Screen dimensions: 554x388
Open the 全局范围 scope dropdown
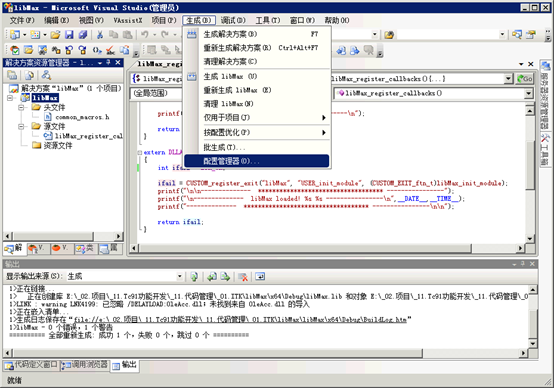(157, 93)
